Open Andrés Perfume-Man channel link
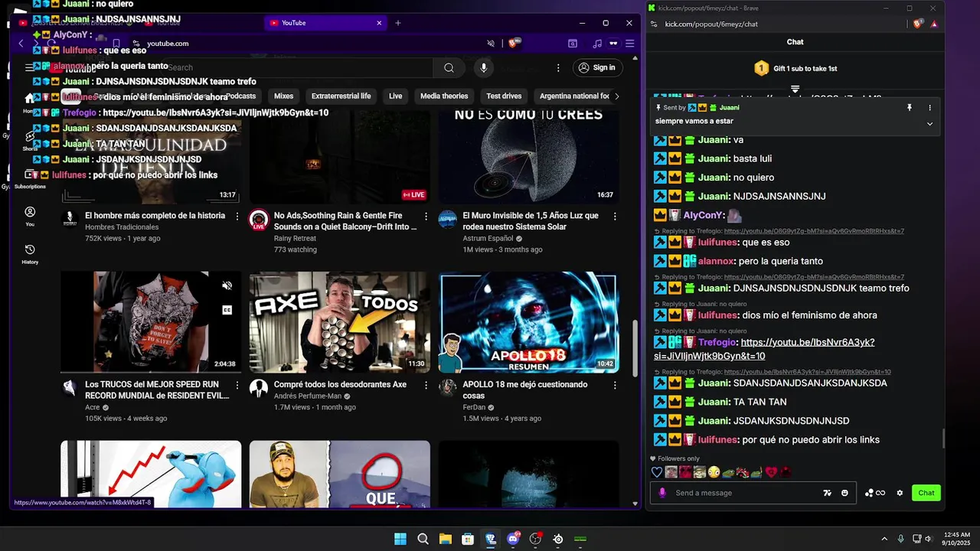 point(307,396)
